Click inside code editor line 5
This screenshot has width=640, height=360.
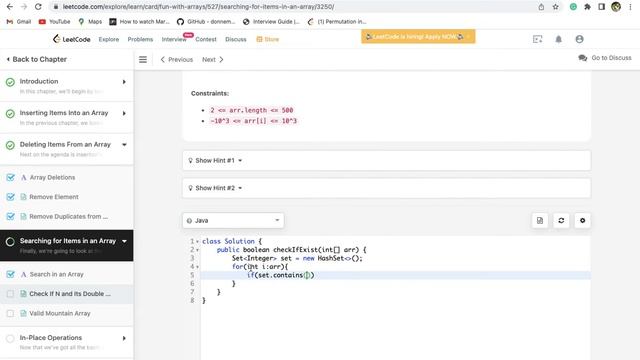tap(396, 276)
